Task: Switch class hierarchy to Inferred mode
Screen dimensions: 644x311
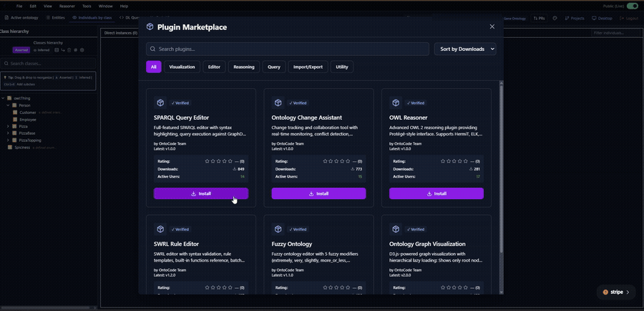Action: (x=42, y=50)
